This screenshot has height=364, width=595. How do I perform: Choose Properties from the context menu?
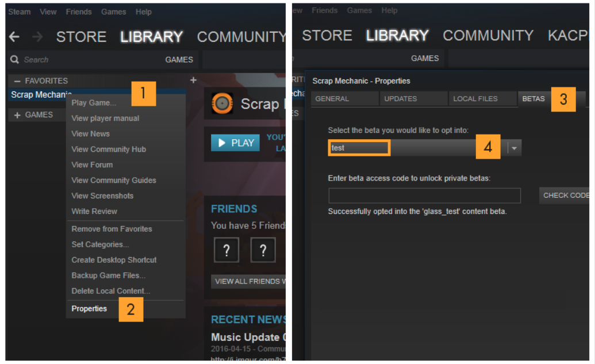tap(89, 309)
